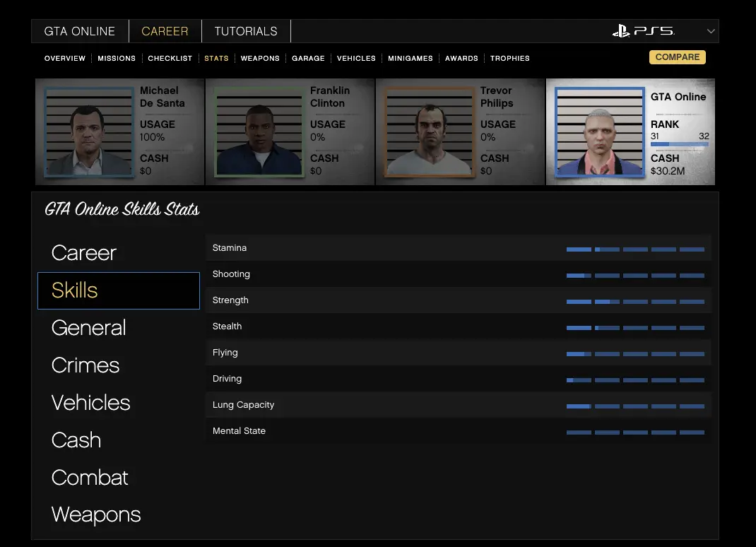Open the Career top tab
This screenshot has height=547, width=756.
click(165, 31)
